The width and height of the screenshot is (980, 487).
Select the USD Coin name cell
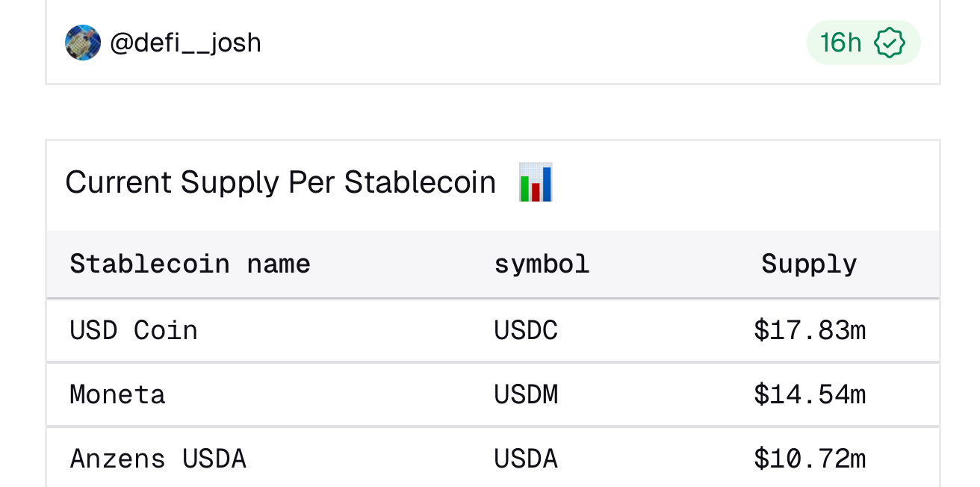point(134,330)
